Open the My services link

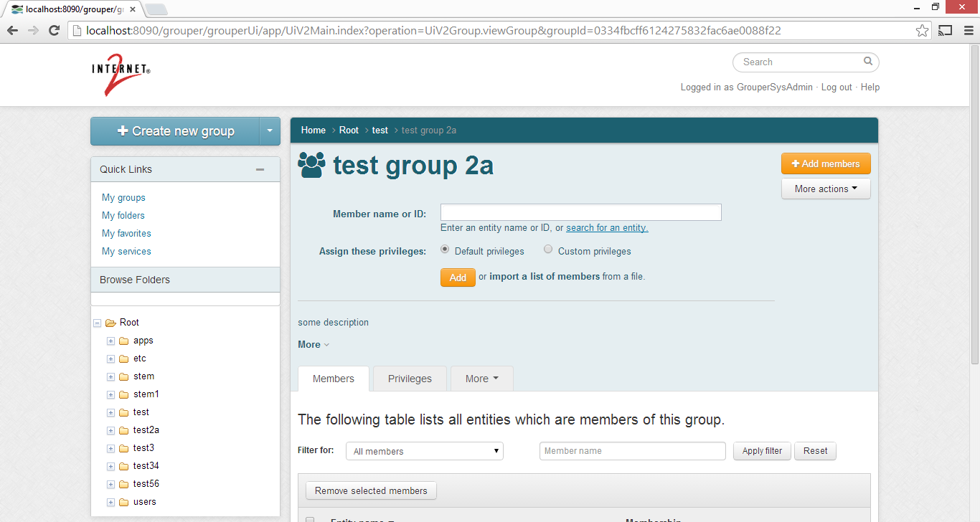126,251
